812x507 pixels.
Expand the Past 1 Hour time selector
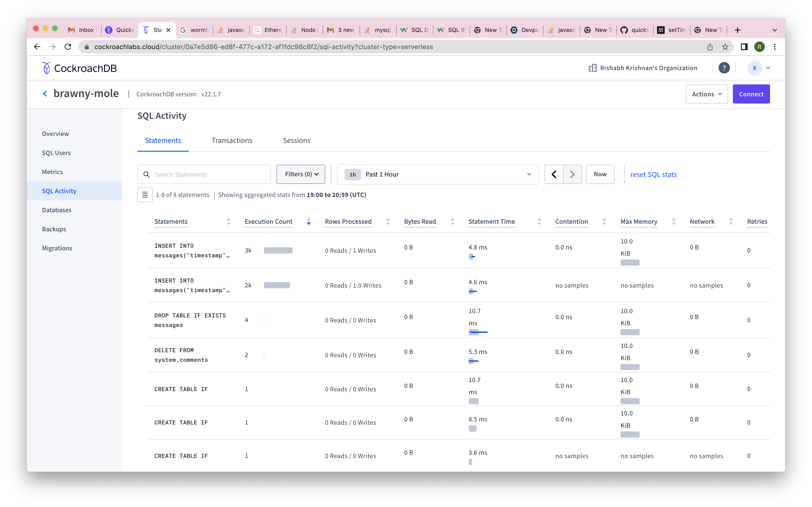[x=437, y=174]
